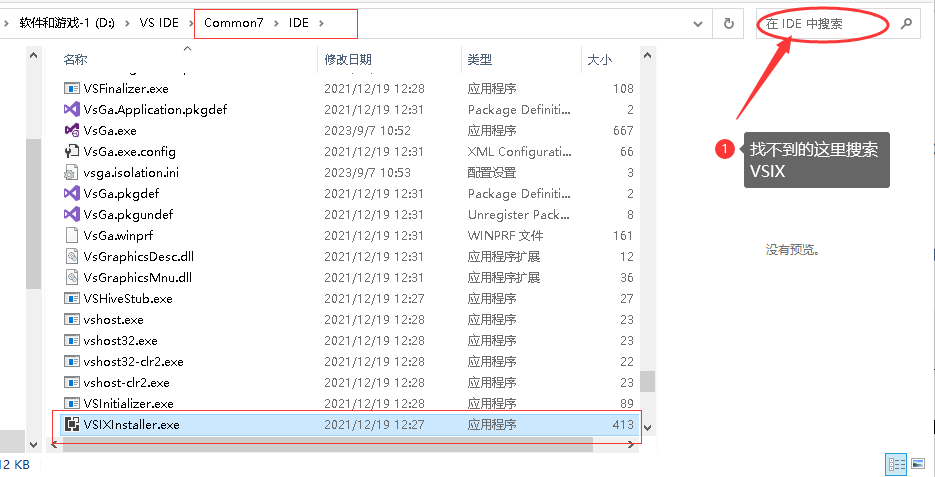Viewport: 935px width, 477px height.
Task: Click the navigation pane scroll up arrow
Action: coord(33,55)
